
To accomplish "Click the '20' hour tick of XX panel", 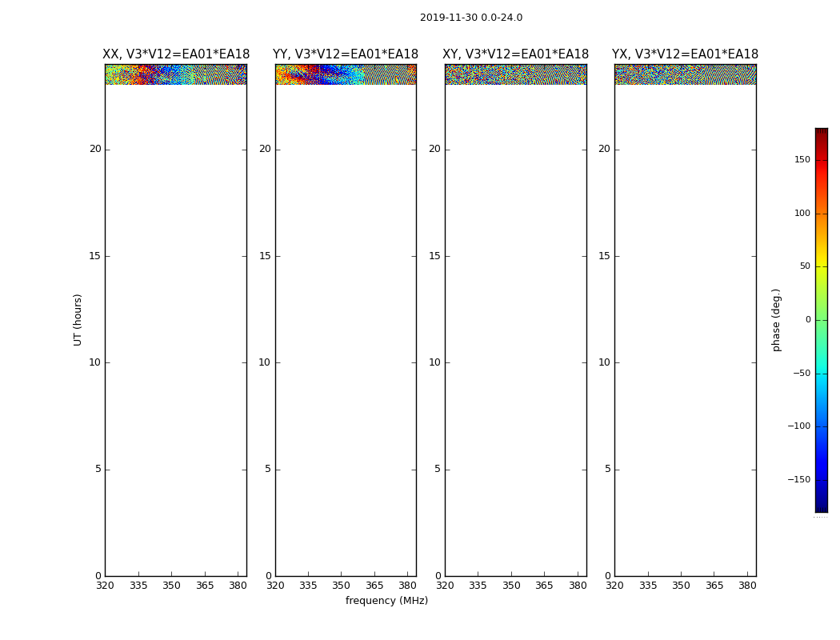I will (x=95, y=149).
